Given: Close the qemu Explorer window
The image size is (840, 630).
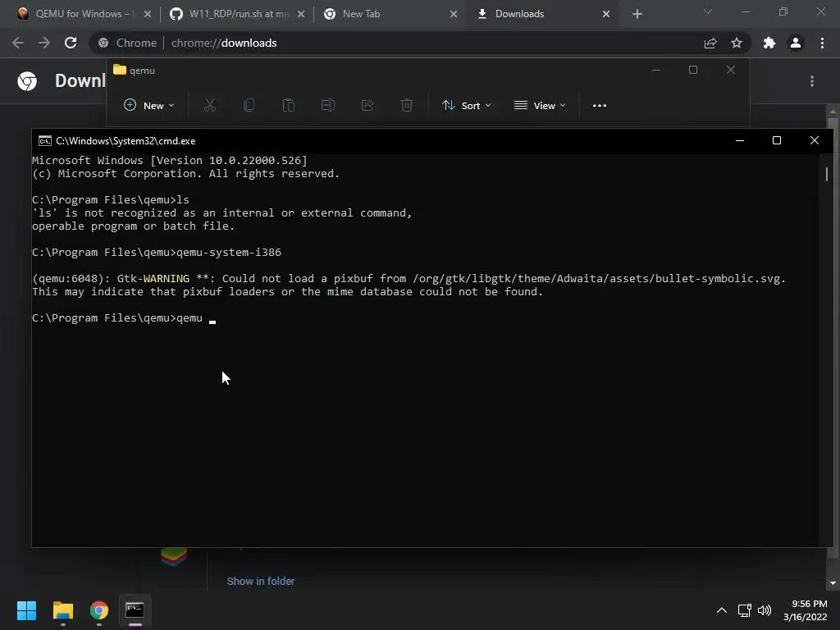Looking at the screenshot, I should (731, 71).
